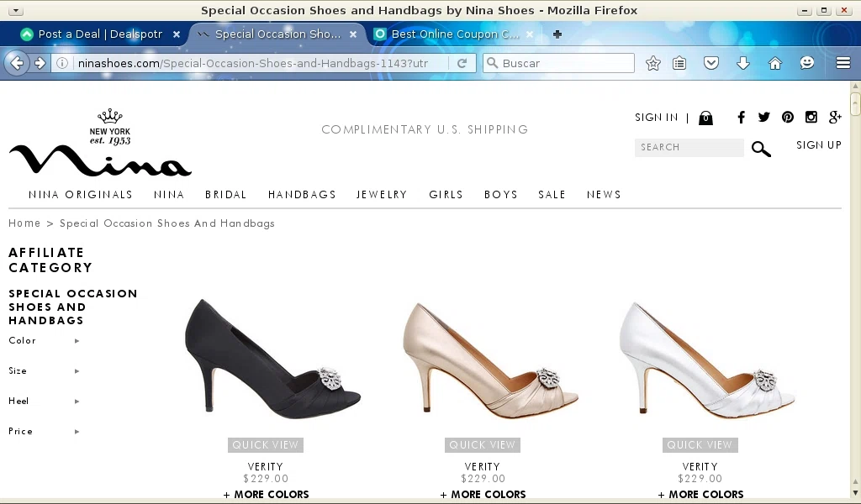This screenshot has height=504, width=861.
Task: Go to Home breadcrumb link
Action: pos(24,223)
